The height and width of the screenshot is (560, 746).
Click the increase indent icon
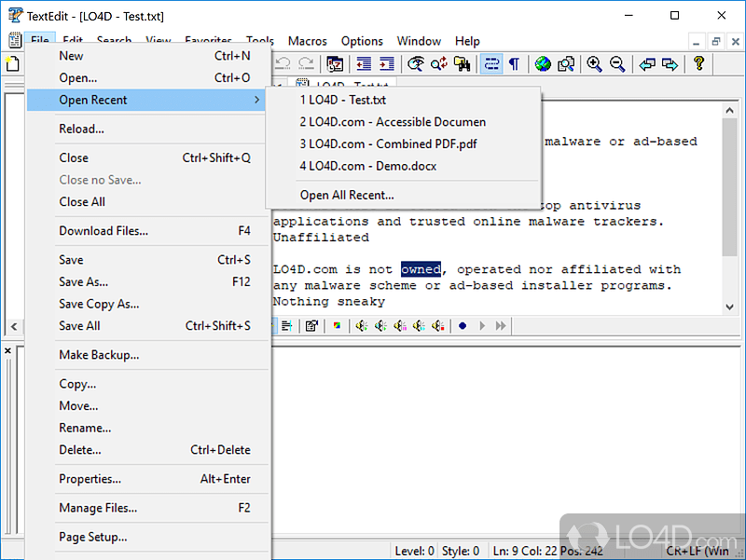pyautogui.click(x=386, y=63)
